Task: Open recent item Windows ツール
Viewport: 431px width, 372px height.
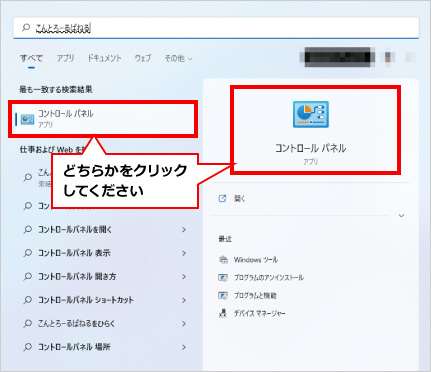Action: (x=256, y=260)
